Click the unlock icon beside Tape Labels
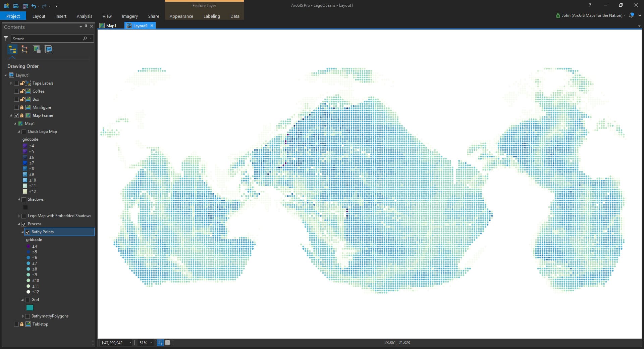Viewport: 644px width, 349px height. point(22,83)
